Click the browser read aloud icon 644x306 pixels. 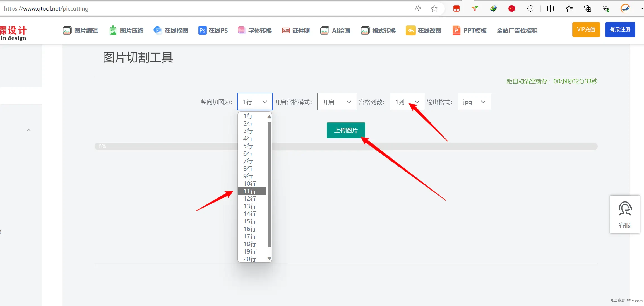pyautogui.click(x=417, y=9)
